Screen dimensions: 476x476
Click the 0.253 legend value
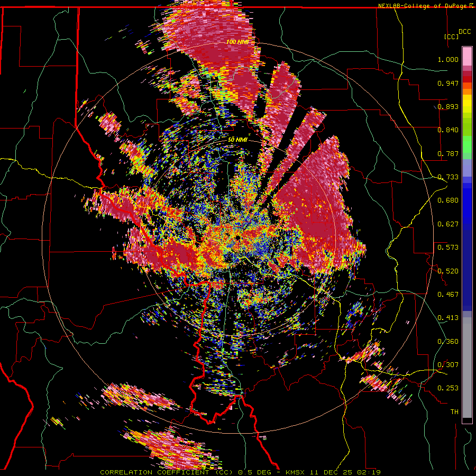coord(448,388)
